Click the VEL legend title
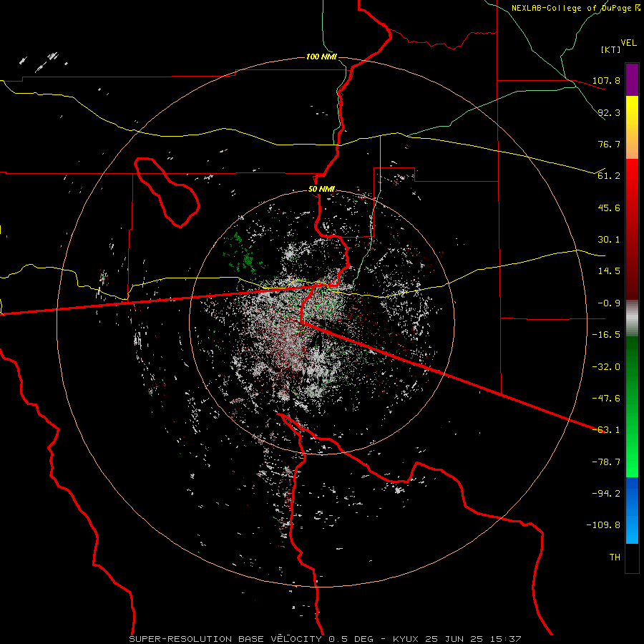Viewport: 644px width, 644px height. point(628,43)
